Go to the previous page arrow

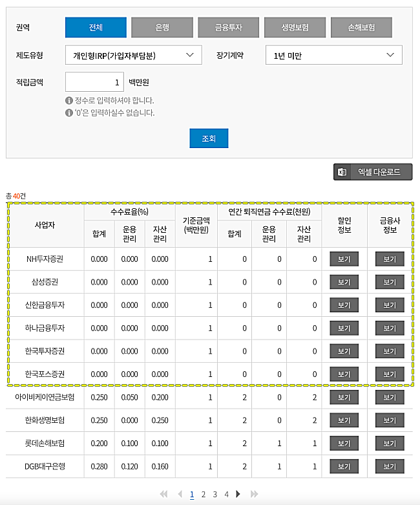pos(180,494)
